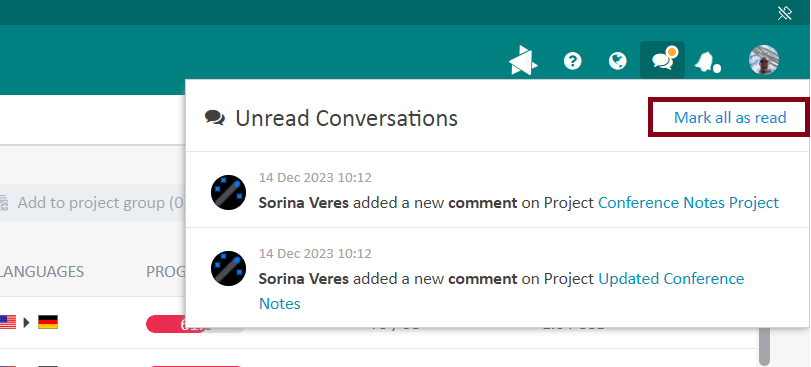Open the Conference Notes Project link
The image size is (811, 367).
(x=688, y=203)
